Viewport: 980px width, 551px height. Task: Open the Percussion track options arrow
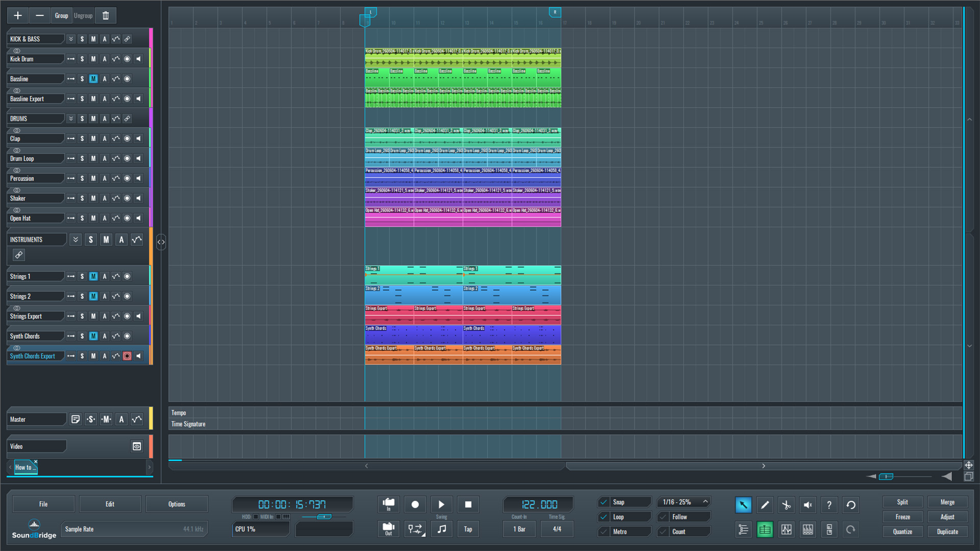coord(71,178)
